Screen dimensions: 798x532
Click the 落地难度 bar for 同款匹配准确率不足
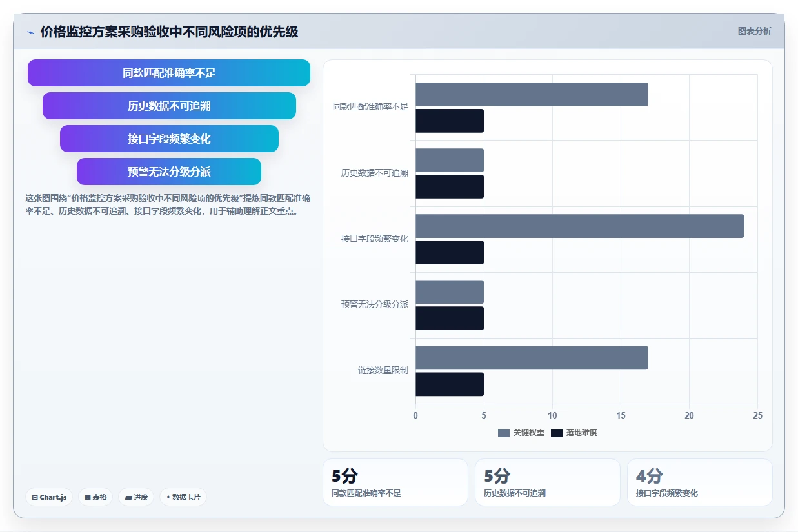pos(450,121)
